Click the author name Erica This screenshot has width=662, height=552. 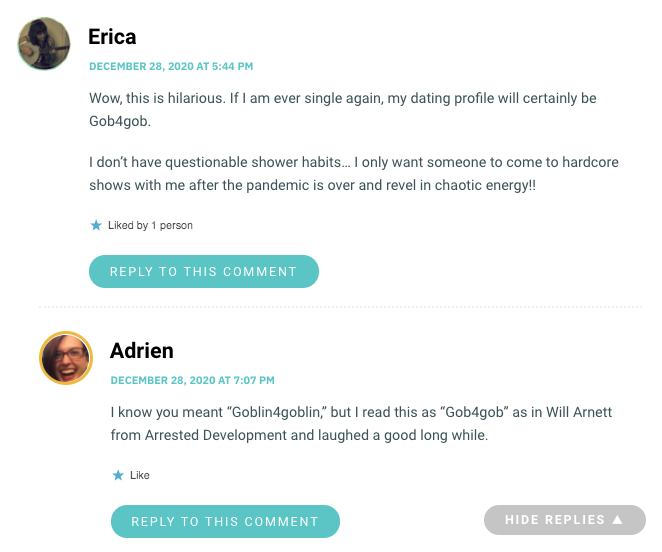click(x=112, y=37)
